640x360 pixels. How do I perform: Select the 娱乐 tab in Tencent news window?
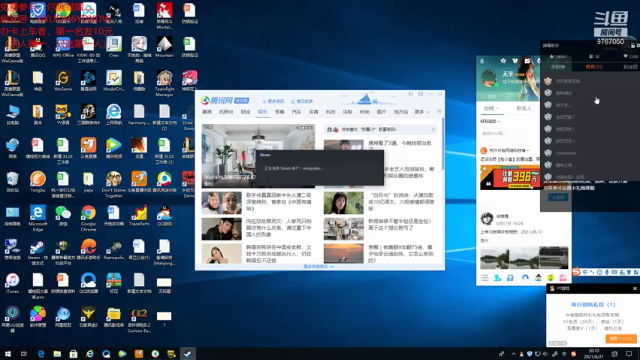click(x=262, y=112)
